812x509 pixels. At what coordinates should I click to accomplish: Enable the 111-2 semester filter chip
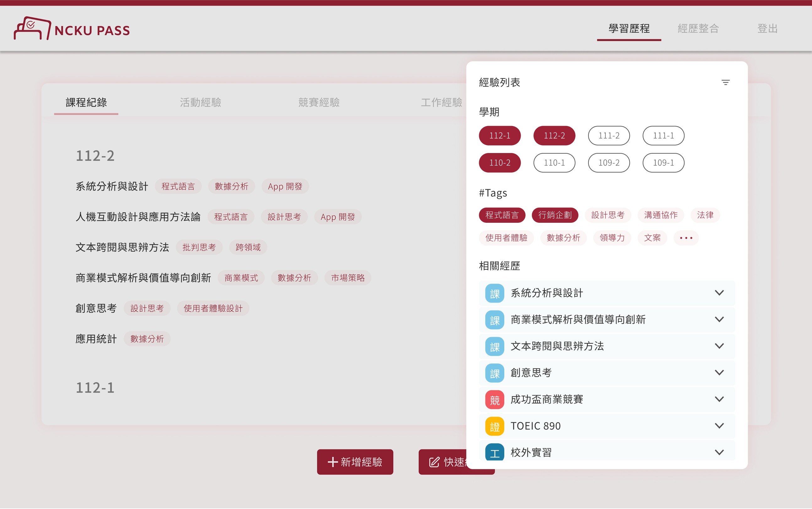point(609,136)
